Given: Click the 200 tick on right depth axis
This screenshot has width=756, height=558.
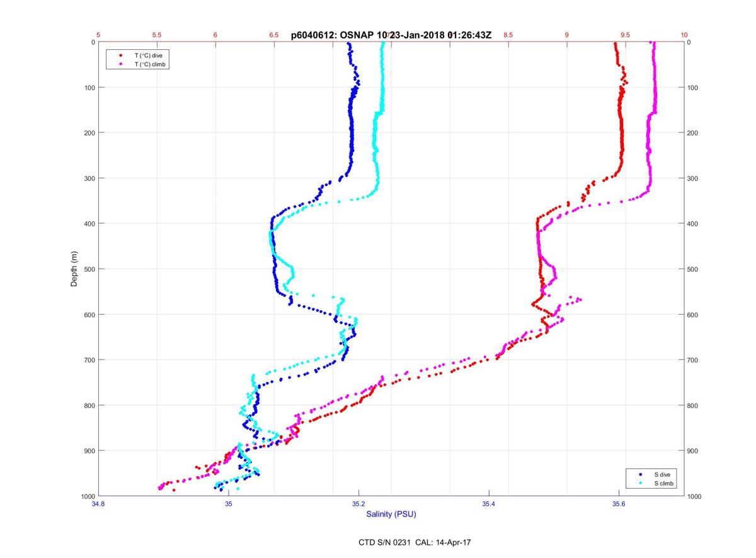Looking at the screenshot, I should pos(693,133).
